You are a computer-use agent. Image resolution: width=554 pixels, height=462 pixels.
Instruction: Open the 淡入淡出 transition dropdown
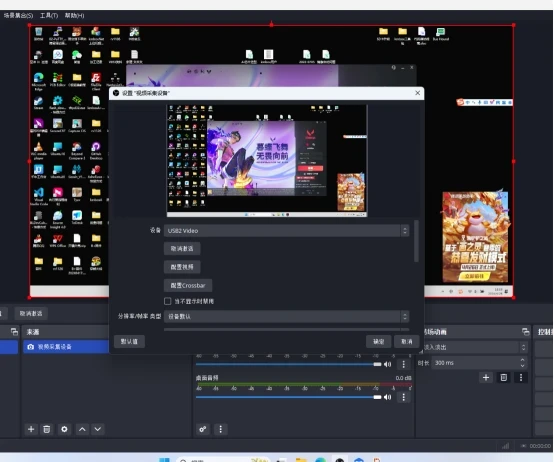475,347
